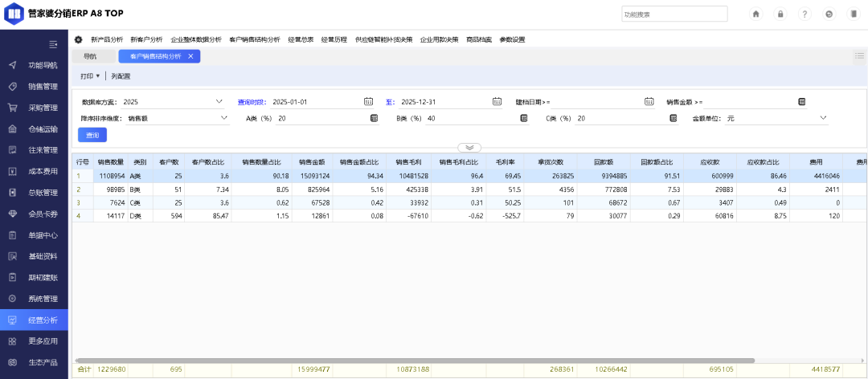Viewport: 868px width, 379px height.
Task: Click the horizontal scrollbar under the table
Action: [x=416, y=361]
